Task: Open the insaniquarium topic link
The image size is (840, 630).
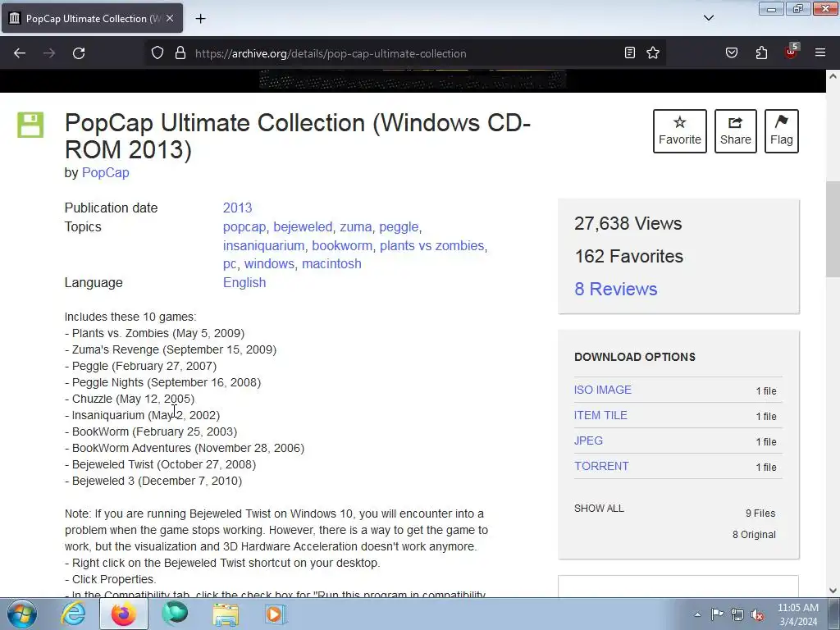Action: [263, 245]
